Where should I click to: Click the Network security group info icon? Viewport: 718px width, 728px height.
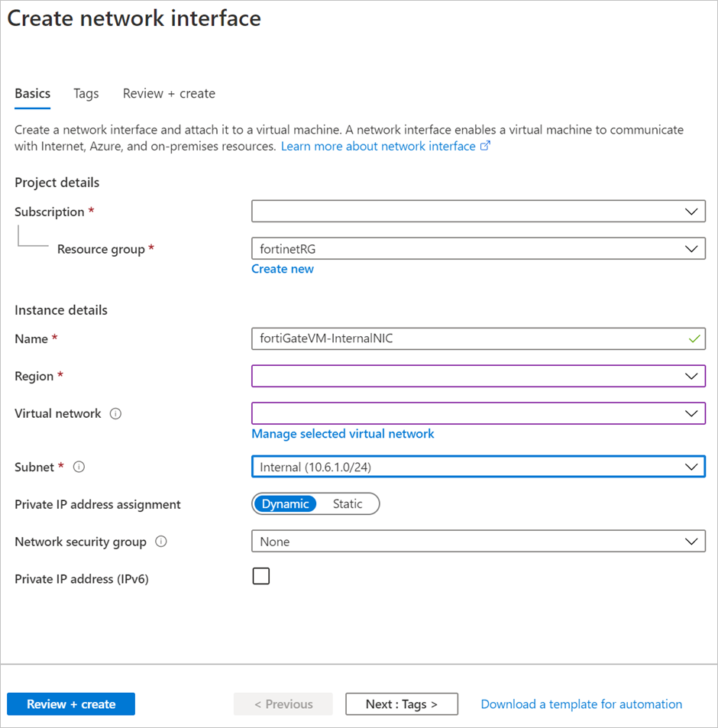point(161,542)
